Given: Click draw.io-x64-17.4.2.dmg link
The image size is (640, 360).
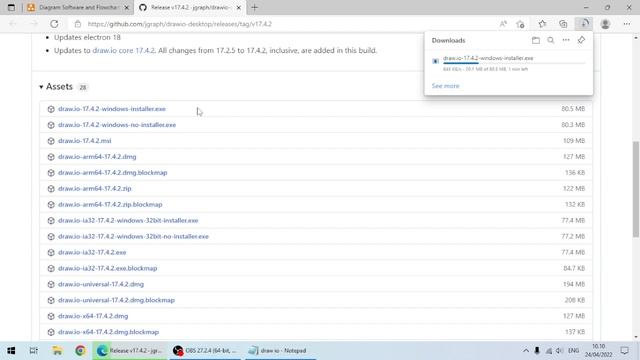Looking at the screenshot, I should 93,316.
